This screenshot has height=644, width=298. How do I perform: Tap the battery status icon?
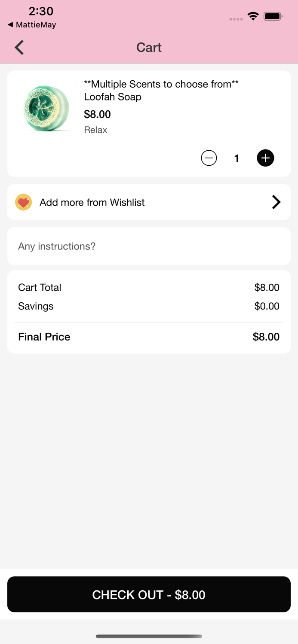273,17
